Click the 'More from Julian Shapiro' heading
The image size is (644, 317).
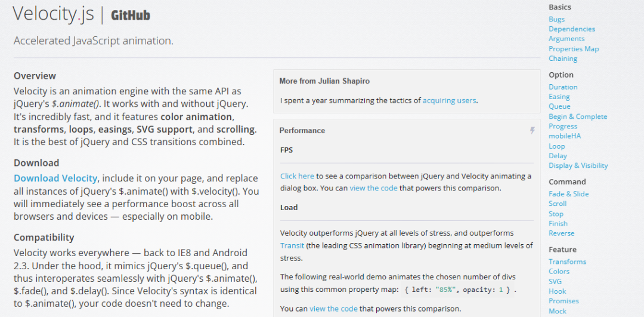click(x=324, y=81)
